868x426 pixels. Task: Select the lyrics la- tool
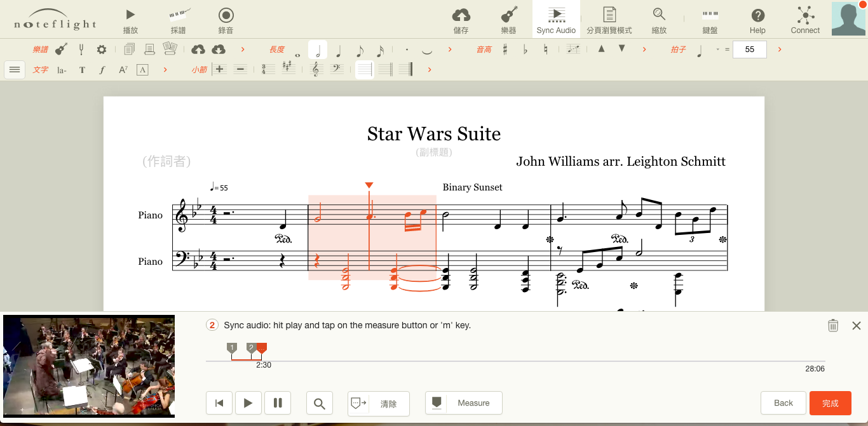[62, 70]
